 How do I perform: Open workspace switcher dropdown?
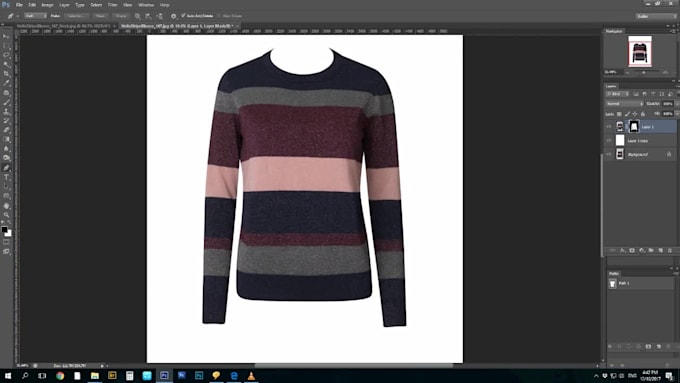(656, 16)
